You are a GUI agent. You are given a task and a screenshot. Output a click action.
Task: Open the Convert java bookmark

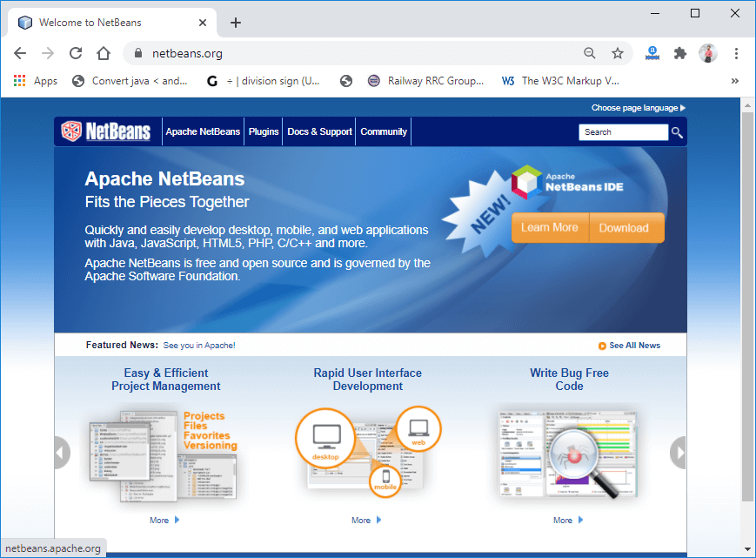(130, 81)
